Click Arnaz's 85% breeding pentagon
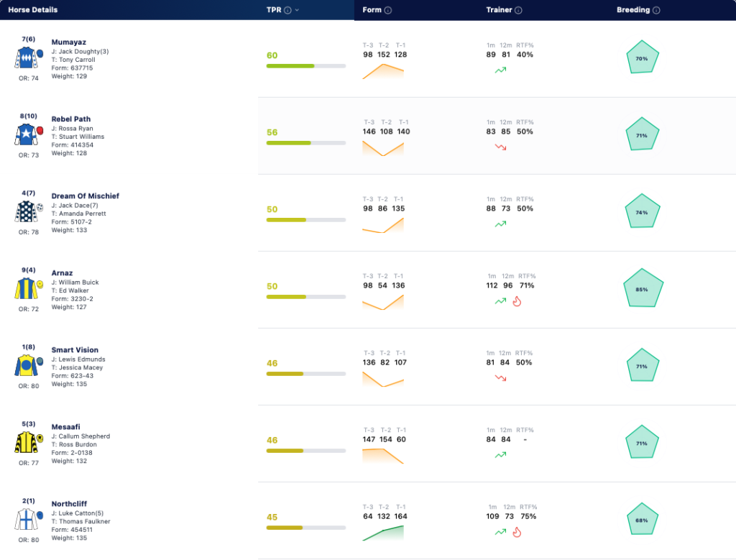Image resolution: width=736 pixels, height=560 pixels. pyautogui.click(x=643, y=288)
